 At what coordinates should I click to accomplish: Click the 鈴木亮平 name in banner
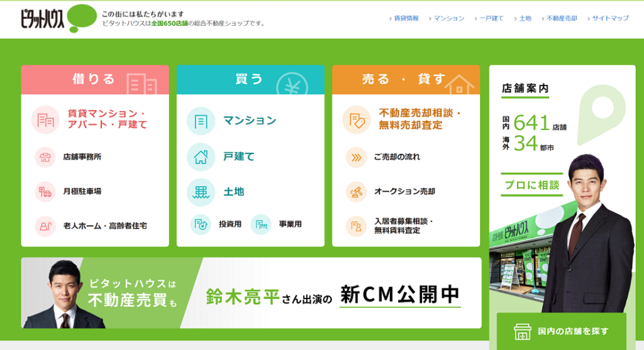coord(243,297)
